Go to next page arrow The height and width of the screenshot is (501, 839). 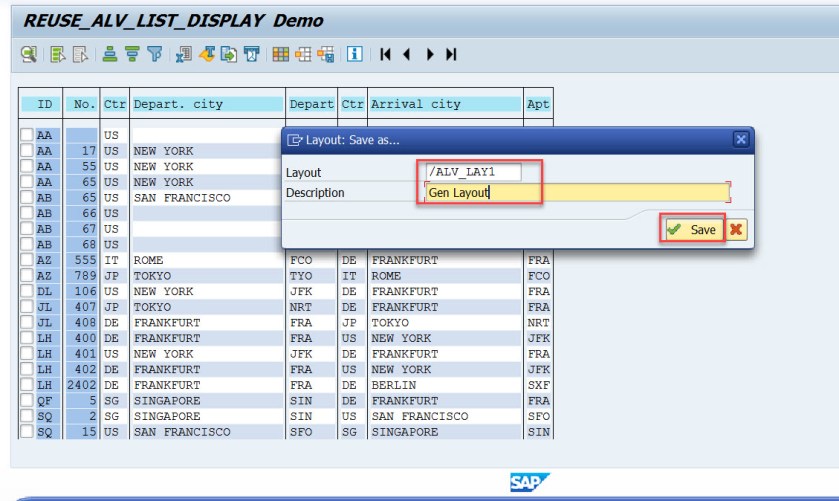pos(430,54)
